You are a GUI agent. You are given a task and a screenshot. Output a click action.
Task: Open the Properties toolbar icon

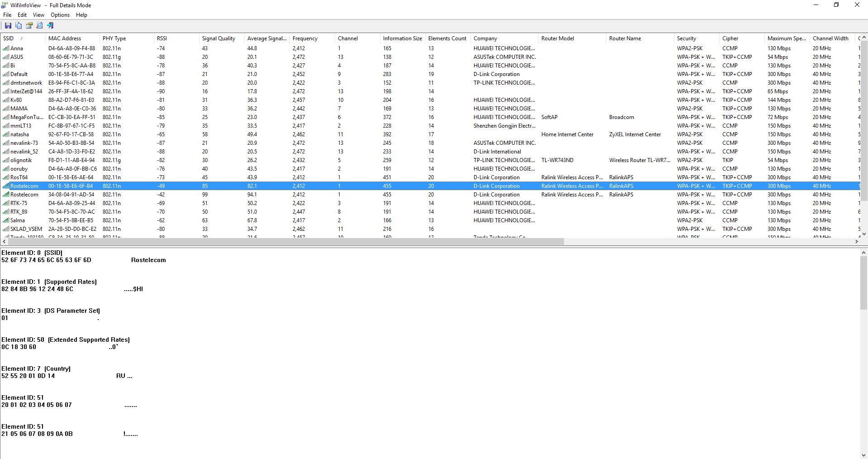pos(29,25)
